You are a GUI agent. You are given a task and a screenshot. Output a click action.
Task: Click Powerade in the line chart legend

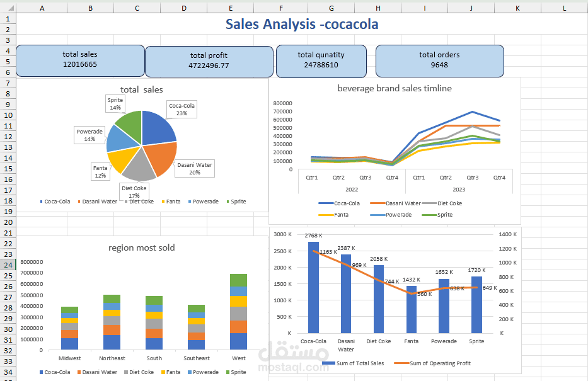391,215
